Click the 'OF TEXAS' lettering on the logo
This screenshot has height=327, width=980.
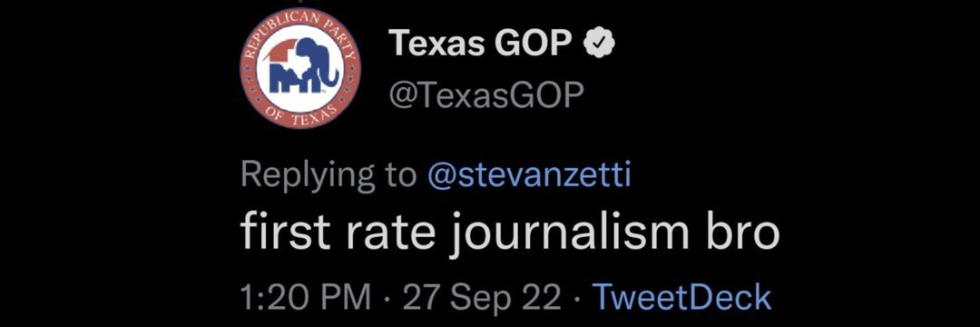300,117
